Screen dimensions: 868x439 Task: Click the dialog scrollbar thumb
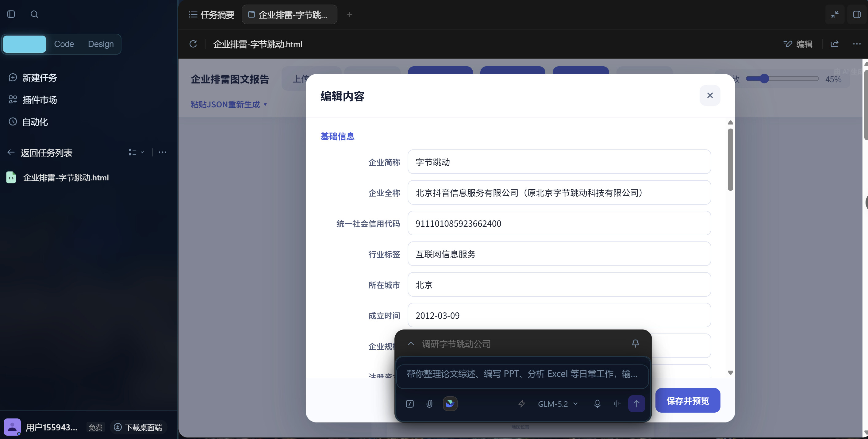coord(730,160)
